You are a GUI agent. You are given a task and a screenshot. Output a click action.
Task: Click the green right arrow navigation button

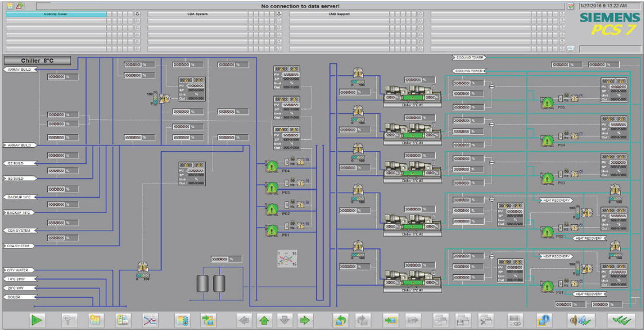tap(305, 320)
